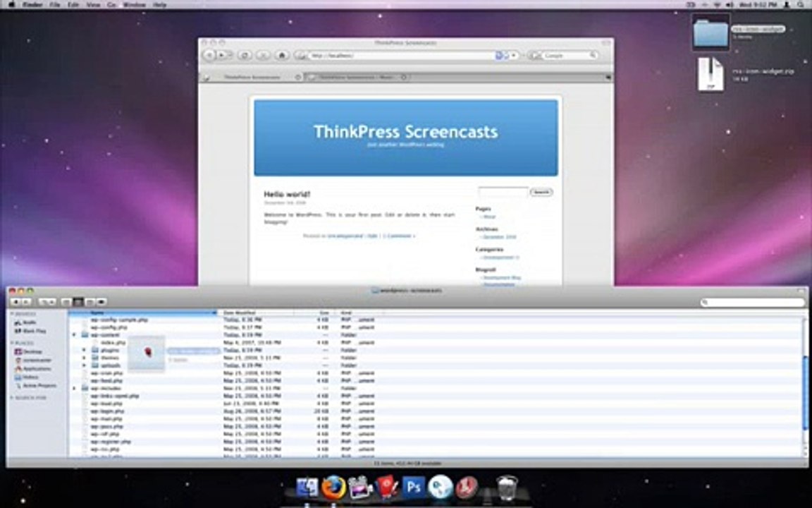Expand the themes folder triangle

[x=85, y=358]
